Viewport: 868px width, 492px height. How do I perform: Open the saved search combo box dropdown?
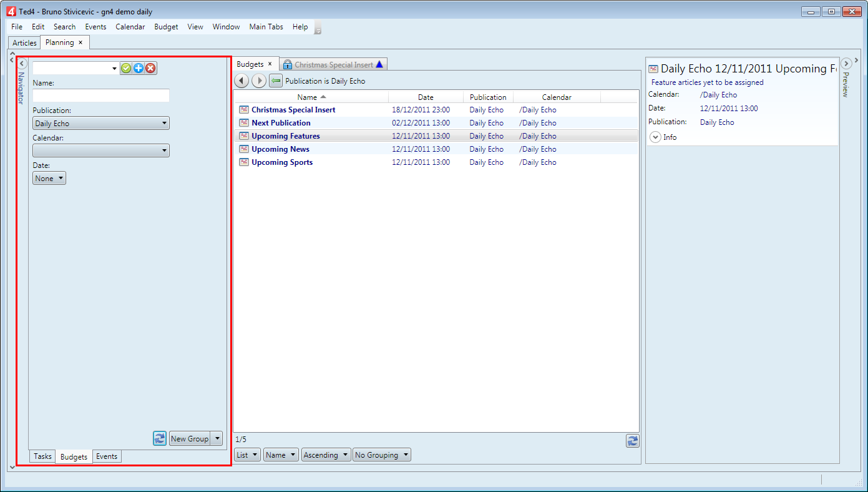(115, 68)
